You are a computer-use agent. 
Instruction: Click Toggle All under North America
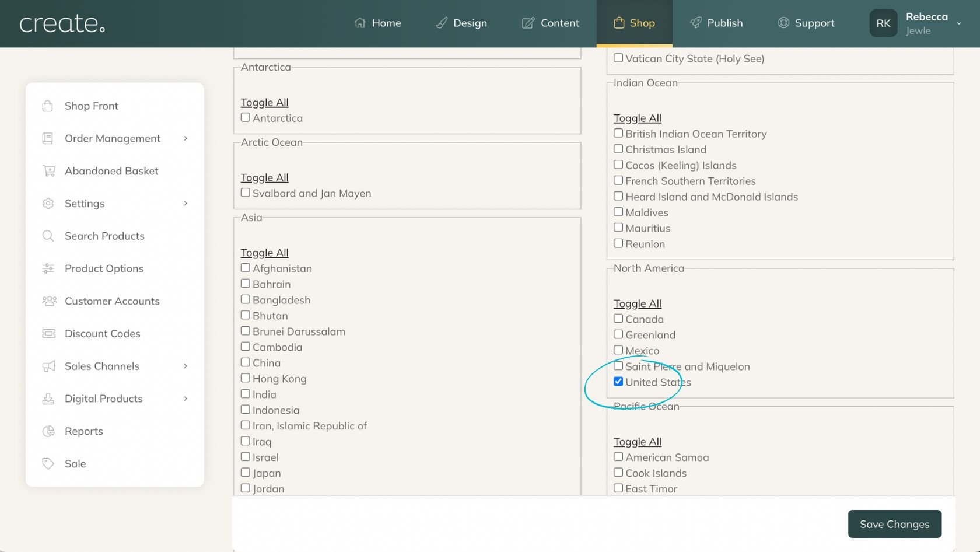[x=638, y=303]
